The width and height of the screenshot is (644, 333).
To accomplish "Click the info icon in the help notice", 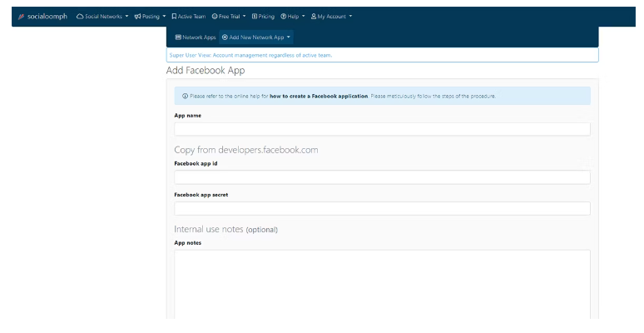I will click(x=185, y=97).
